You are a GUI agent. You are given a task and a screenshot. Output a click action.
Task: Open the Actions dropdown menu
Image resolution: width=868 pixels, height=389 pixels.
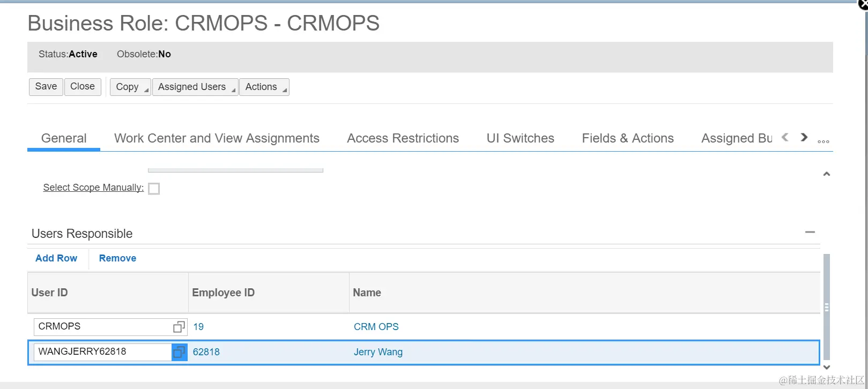click(264, 87)
